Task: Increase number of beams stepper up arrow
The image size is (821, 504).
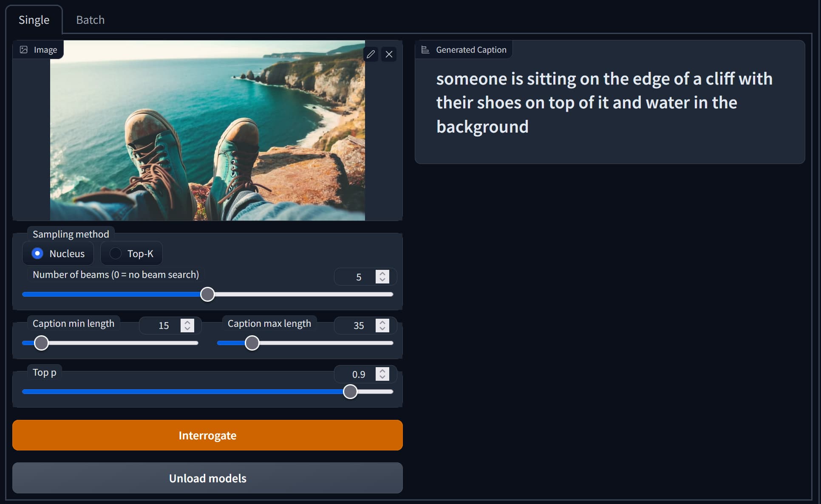Action: (x=382, y=274)
